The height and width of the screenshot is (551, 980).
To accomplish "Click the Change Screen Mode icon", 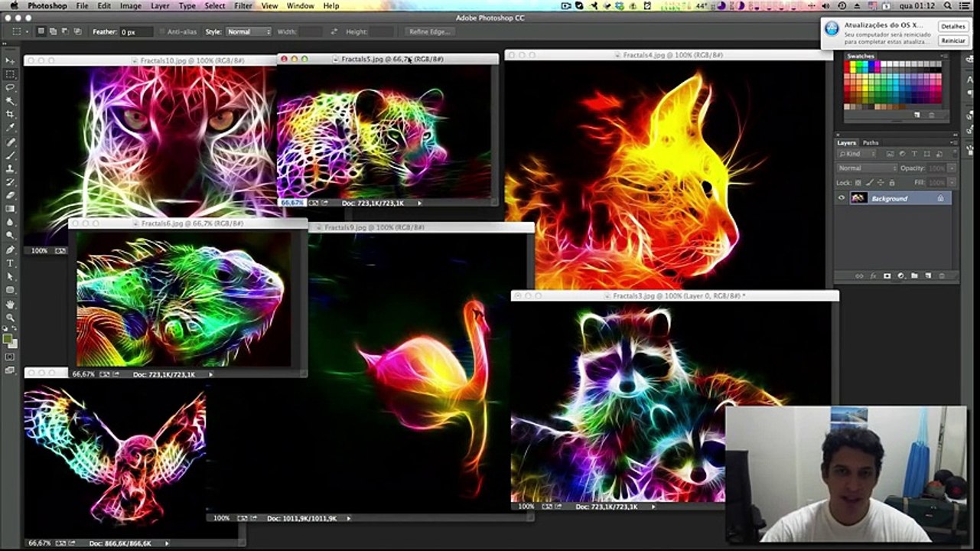I will point(10,370).
